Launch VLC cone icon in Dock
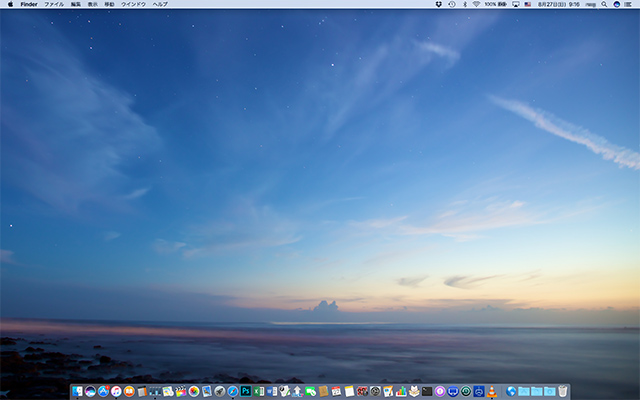The height and width of the screenshot is (400, 640). pyautogui.click(x=492, y=391)
